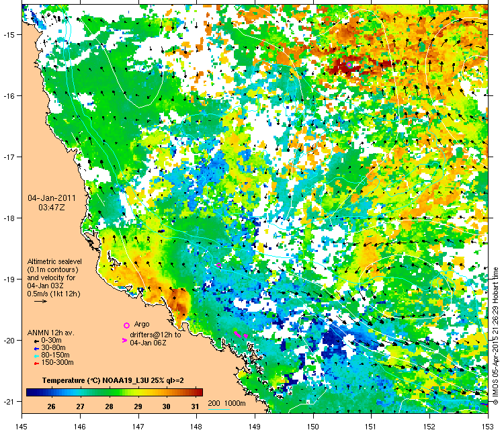Click the time label 03:47Z
The height and width of the screenshot is (430, 504).
52,208
